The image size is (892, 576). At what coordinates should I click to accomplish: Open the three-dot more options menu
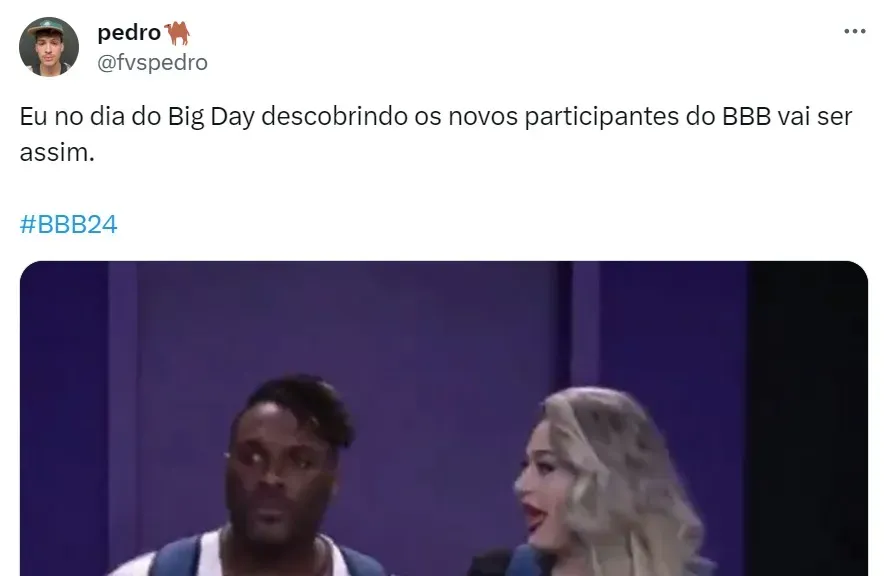coord(854,31)
